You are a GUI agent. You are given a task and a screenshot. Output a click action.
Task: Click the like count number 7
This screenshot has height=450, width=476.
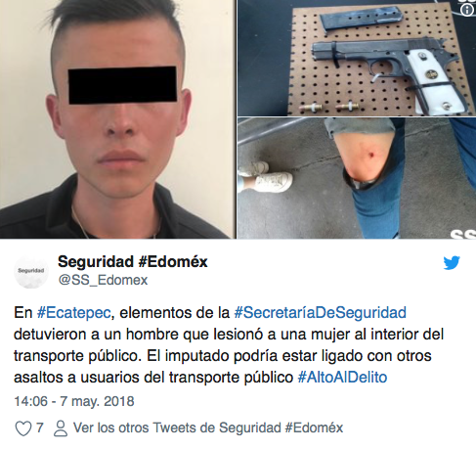tap(39, 427)
